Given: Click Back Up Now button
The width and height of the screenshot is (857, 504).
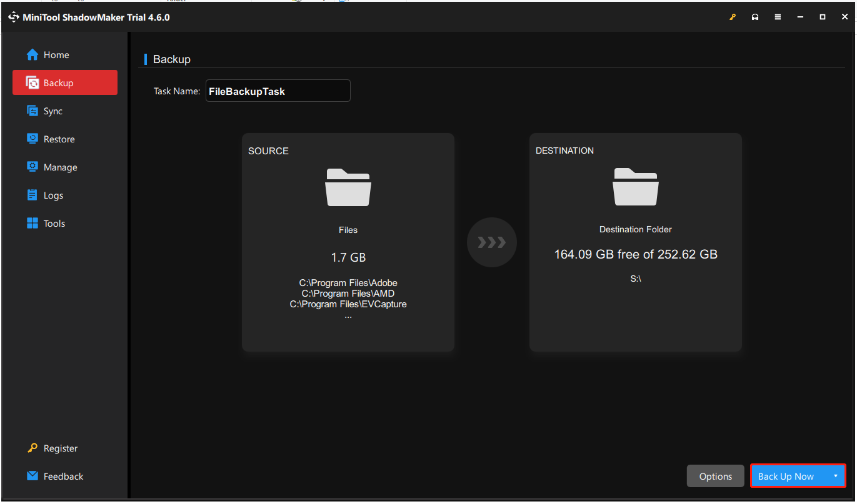Looking at the screenshot, I should point(786,476).
